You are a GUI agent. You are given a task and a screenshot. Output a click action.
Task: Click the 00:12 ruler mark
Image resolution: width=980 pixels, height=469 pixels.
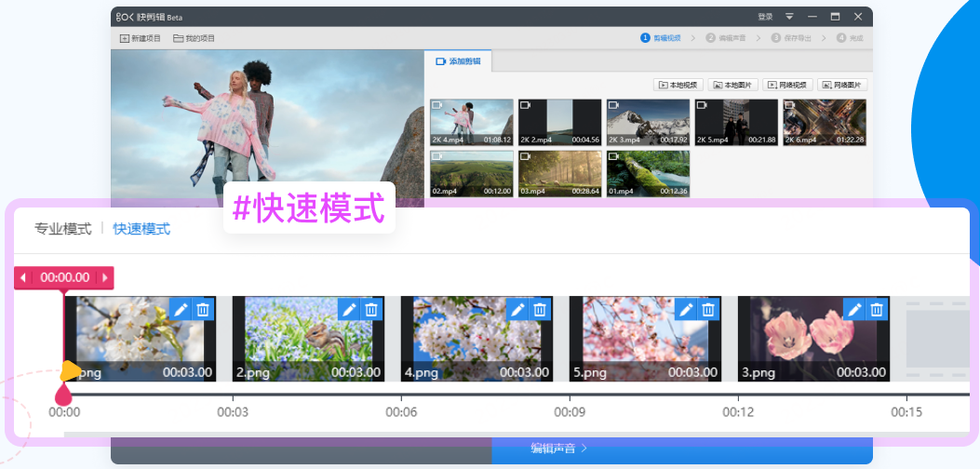(738, 412)
